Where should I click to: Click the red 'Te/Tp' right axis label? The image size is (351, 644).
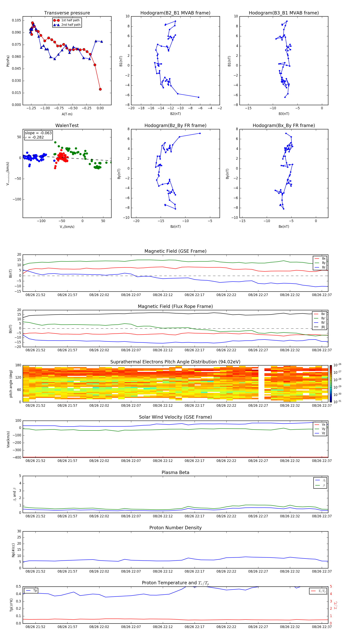(336, 605)
